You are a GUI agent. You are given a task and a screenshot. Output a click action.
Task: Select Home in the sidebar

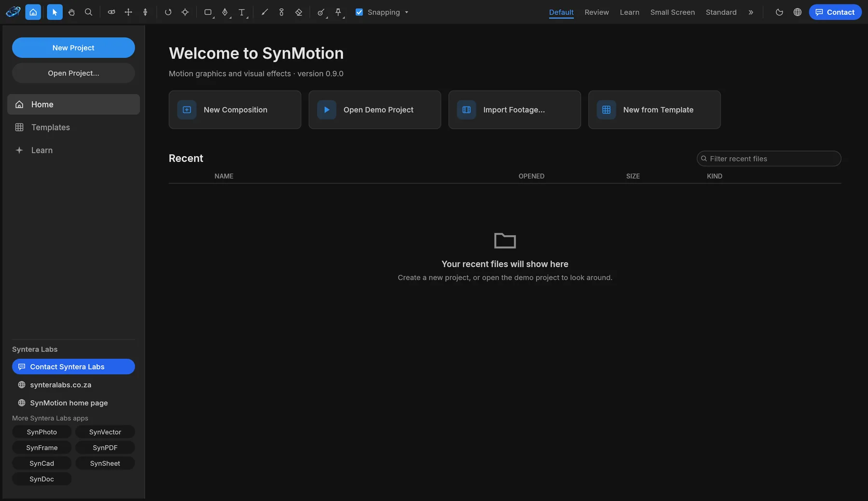73,104
